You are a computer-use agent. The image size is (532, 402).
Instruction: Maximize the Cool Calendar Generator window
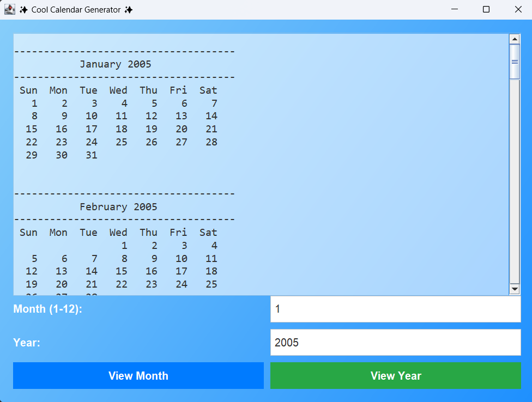tap(486, 9)
